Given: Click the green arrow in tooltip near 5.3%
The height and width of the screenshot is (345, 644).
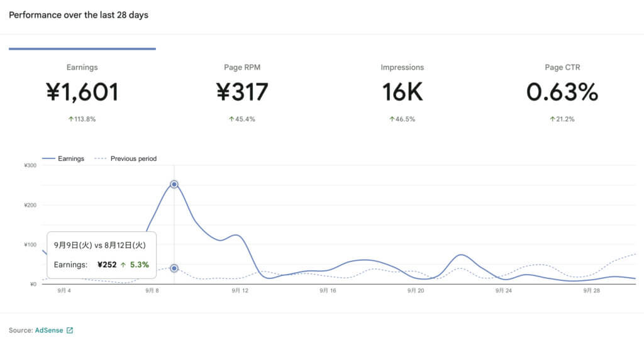Looking at the screenshot, I should pyautogui.click(x=123, y=265).
